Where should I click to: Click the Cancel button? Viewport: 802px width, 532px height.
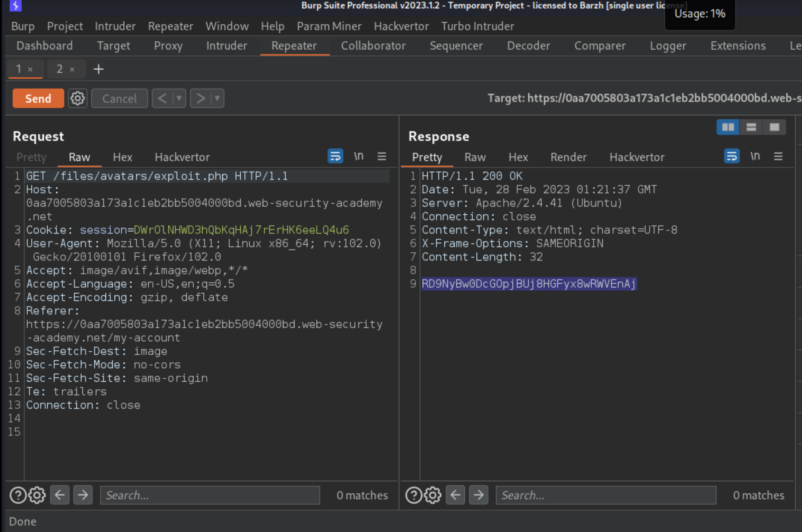pyautogui.click(x=119, y=98)
